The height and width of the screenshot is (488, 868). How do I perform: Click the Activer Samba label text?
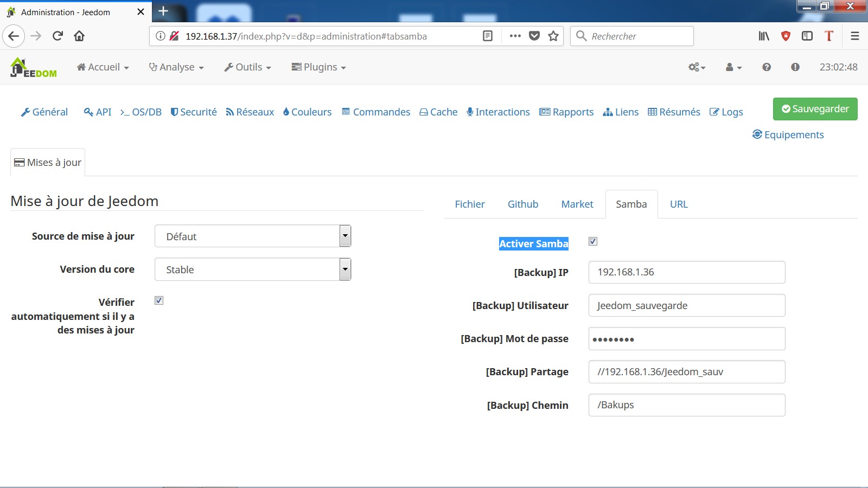[534, 244]
